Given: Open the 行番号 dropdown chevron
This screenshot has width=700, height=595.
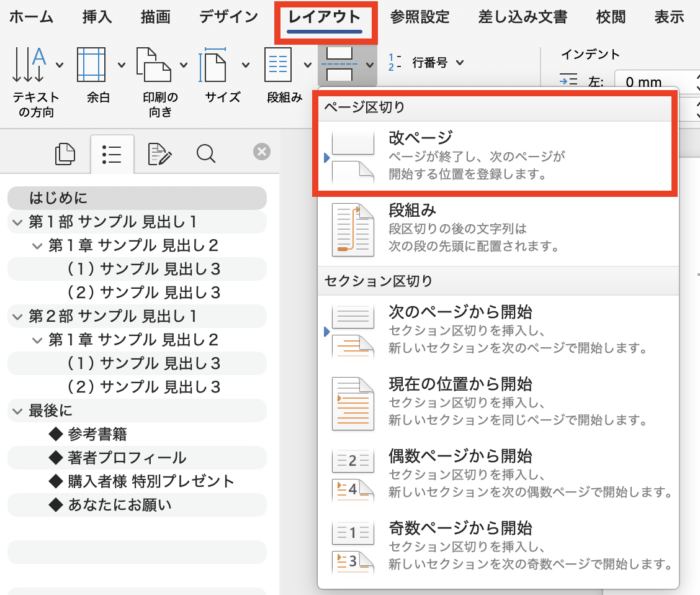Looking at the screenshot, I should 460,62.
